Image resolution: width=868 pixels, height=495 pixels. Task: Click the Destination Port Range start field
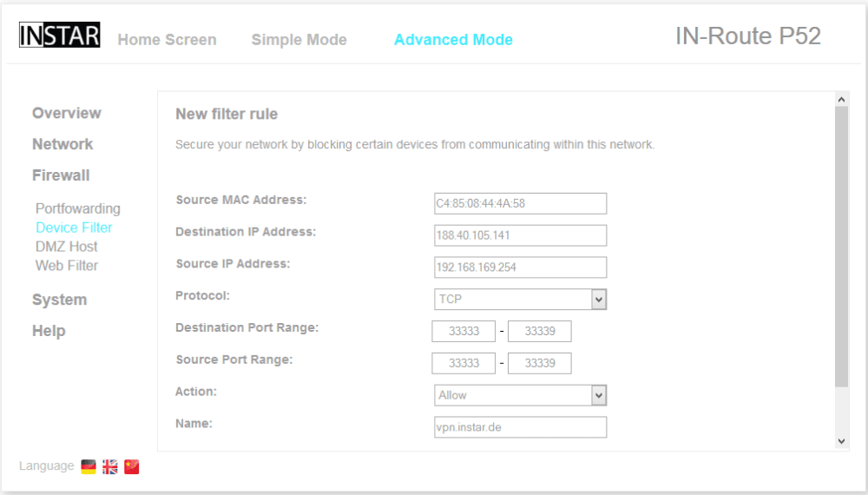tap(464, 331)
